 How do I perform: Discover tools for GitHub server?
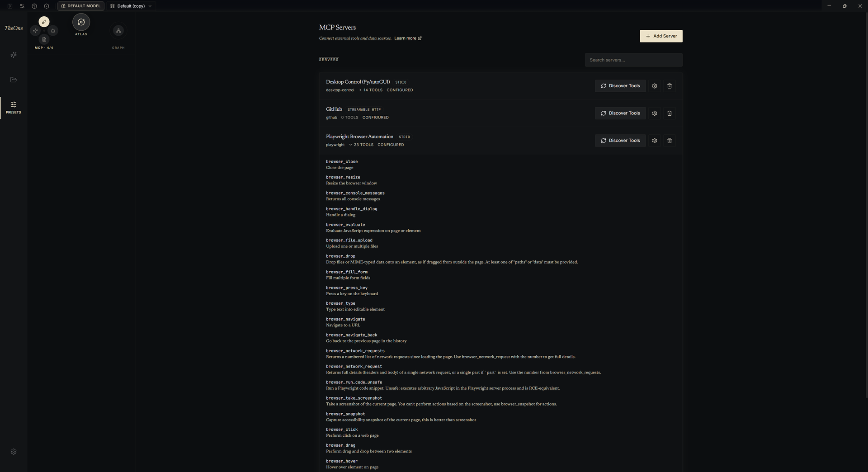click(620, 113)
